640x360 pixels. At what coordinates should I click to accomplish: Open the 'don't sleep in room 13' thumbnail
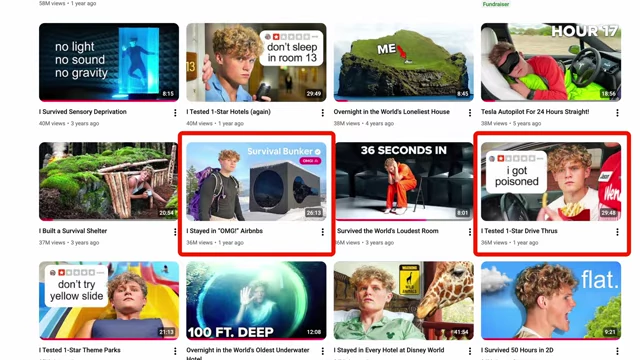(x=256, y=62)
